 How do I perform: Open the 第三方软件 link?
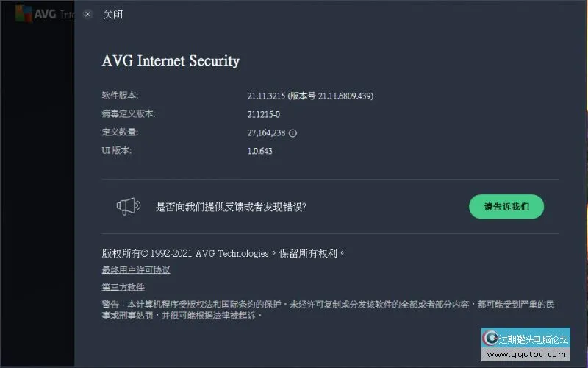click(123, 287)
